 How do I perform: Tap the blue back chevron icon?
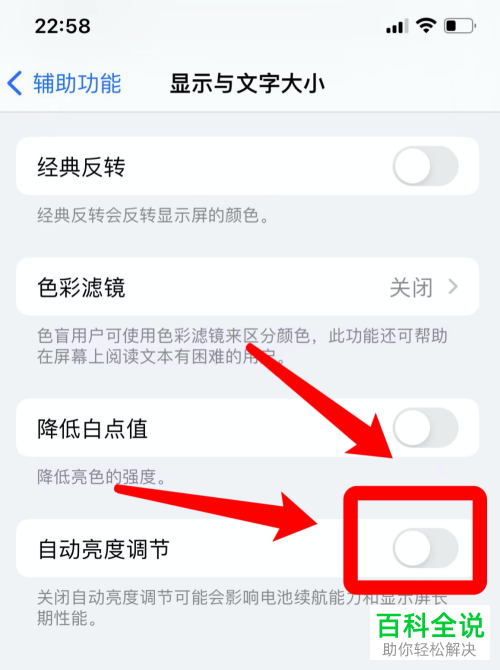pyautogui.click(x=15, y=83)
